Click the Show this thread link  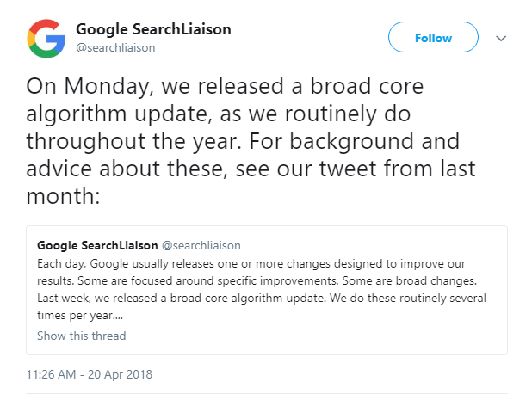click(x=82, y=336)
